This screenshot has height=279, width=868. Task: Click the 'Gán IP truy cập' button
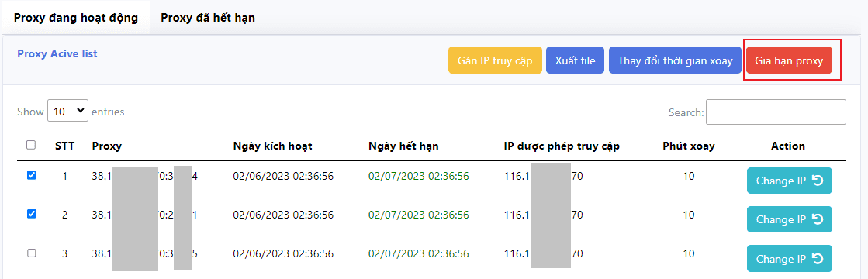(x=495, y=61)
